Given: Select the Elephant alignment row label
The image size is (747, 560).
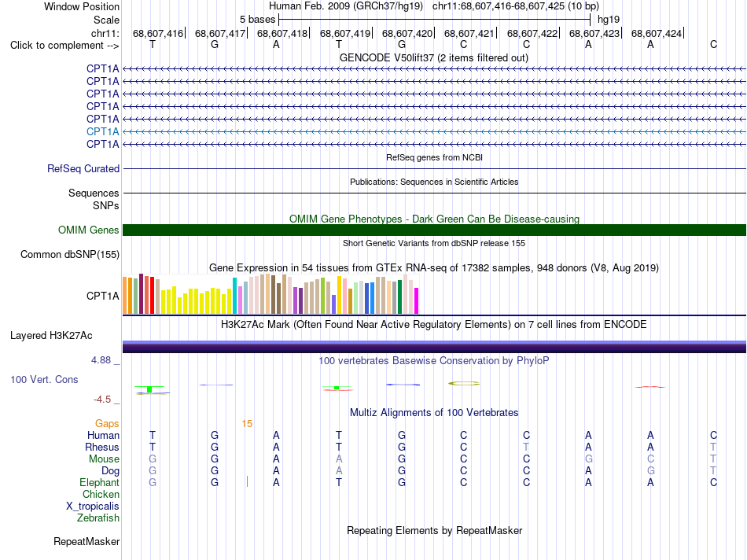Looking at the screenshot, I should 100,482.
